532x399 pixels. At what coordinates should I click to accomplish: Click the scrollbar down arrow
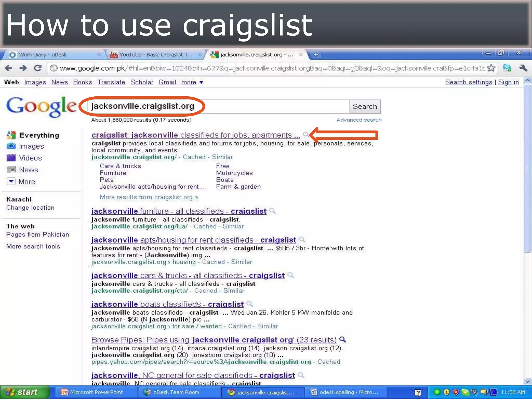(x=528, y=381)
